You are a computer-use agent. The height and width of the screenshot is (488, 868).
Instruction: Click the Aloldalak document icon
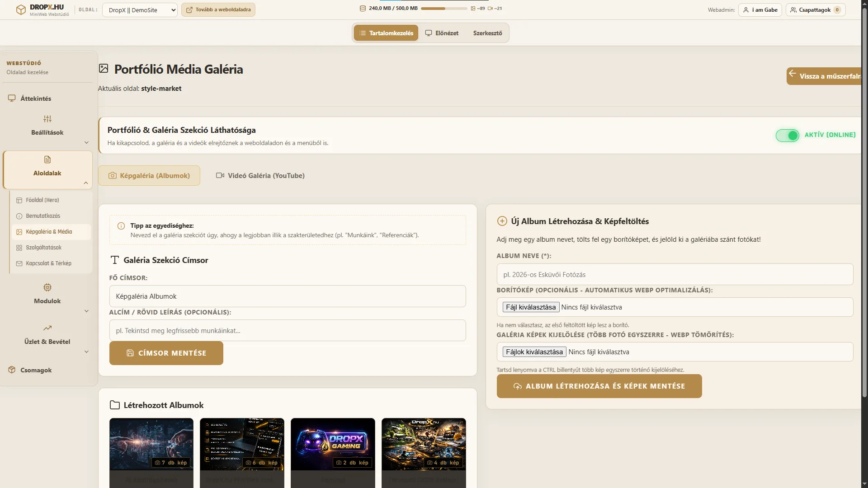(x=47, y=160)
